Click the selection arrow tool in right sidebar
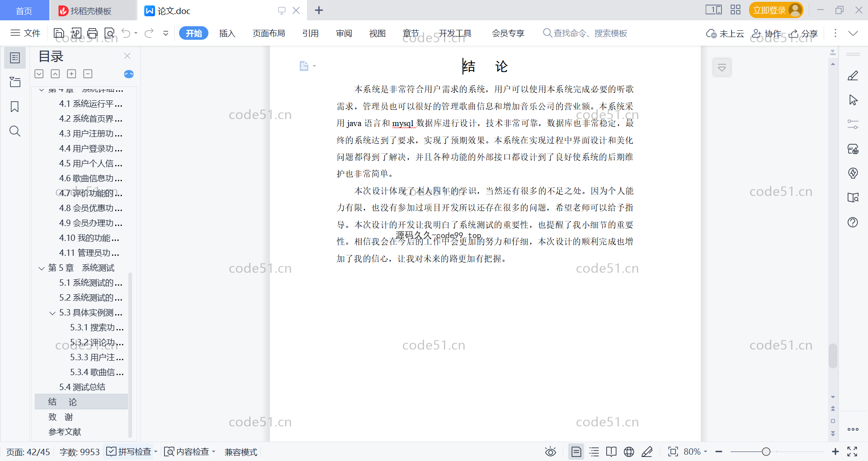Screen dimensions: 868x461 [853, 100]
